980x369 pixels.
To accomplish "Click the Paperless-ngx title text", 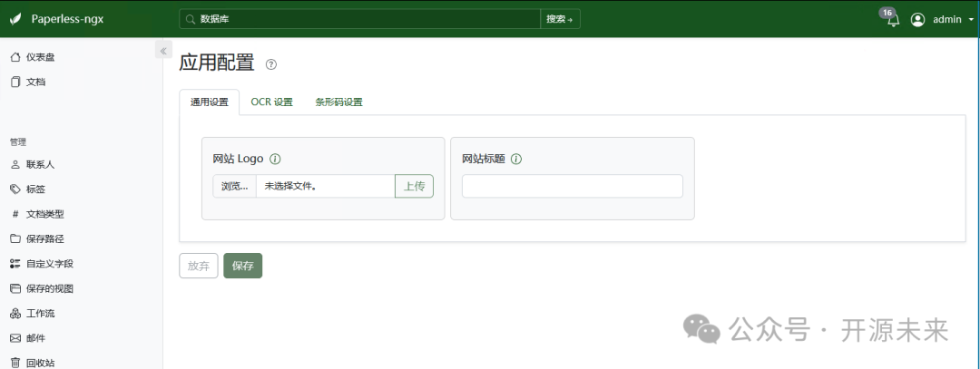I will click(67, 19).
